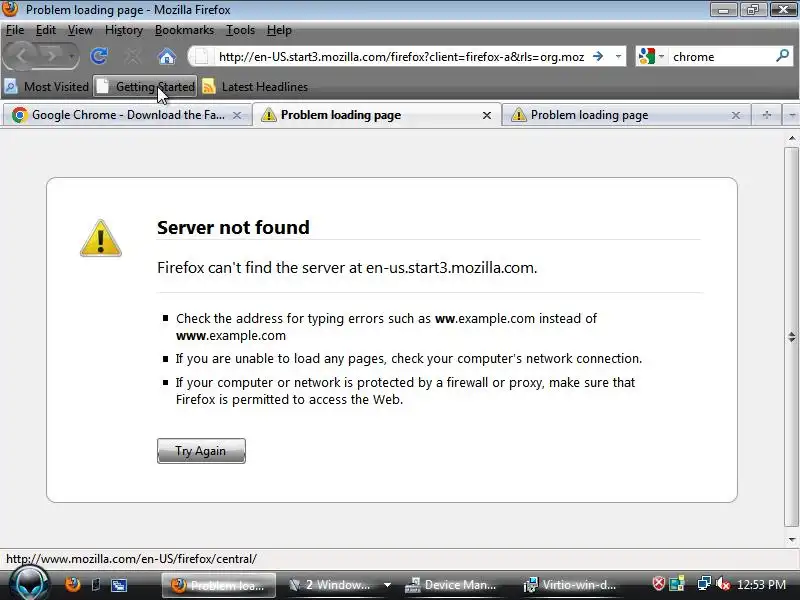The image size is (800, 600).
Task: Open the Latest Headlines feed bookmark
Action: point(255,87)
